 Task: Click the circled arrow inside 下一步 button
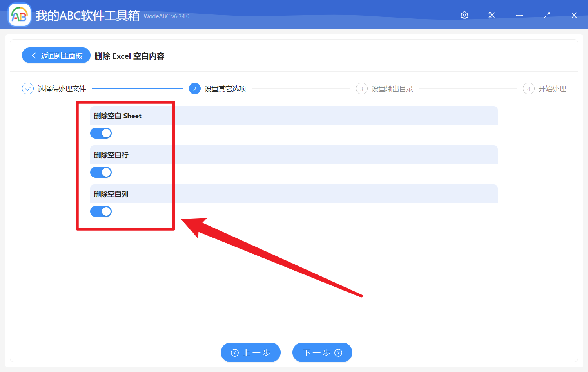pos(338,352)
